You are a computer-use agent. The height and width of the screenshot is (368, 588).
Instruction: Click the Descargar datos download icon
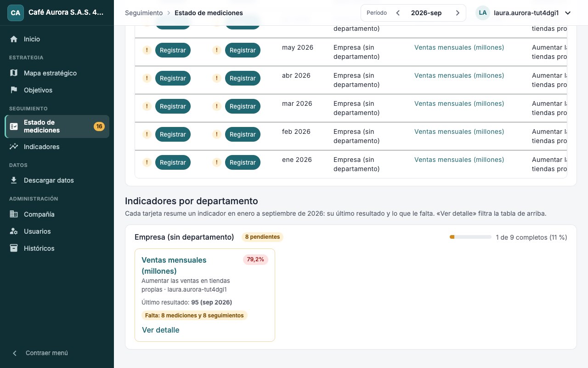14,180
